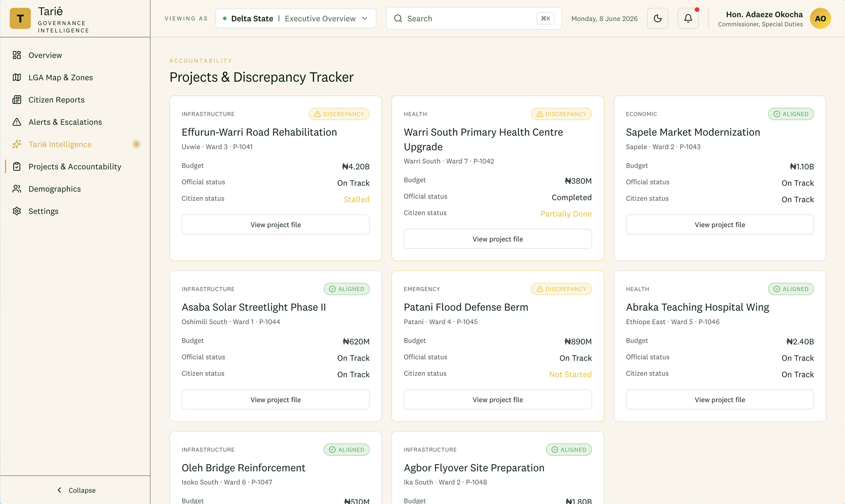Viewport: 845px width, 504px height.
Task: Click the Agbor Flyover Site Preparation title
Action: point(474,468)
